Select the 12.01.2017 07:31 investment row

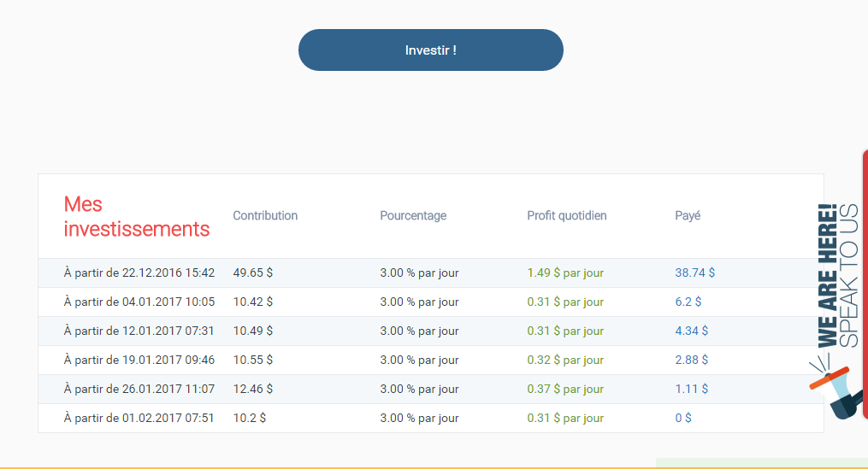point(431,331)
